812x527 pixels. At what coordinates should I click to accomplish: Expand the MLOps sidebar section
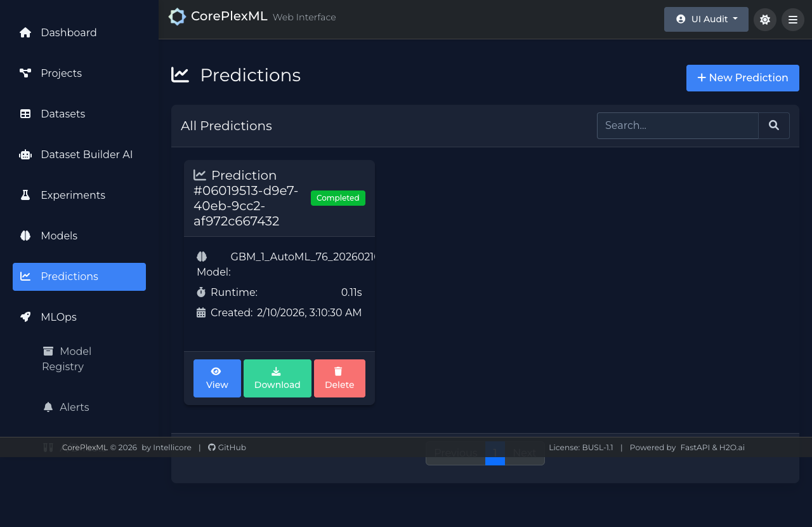[58, 317]
